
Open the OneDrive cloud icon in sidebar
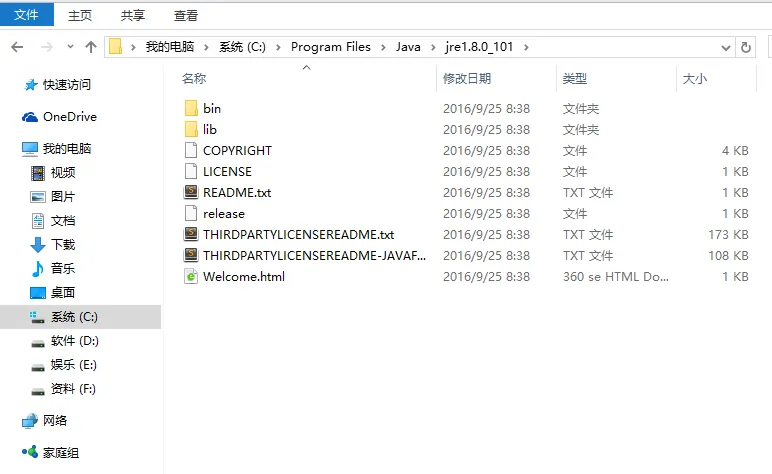coord(30,117)
